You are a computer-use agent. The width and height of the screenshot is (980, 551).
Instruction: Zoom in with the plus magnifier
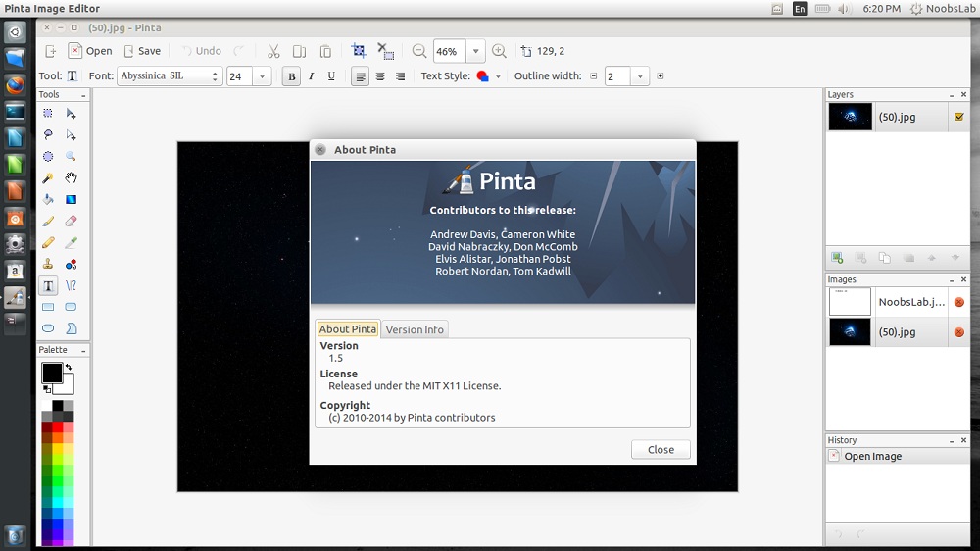point(499,51)
